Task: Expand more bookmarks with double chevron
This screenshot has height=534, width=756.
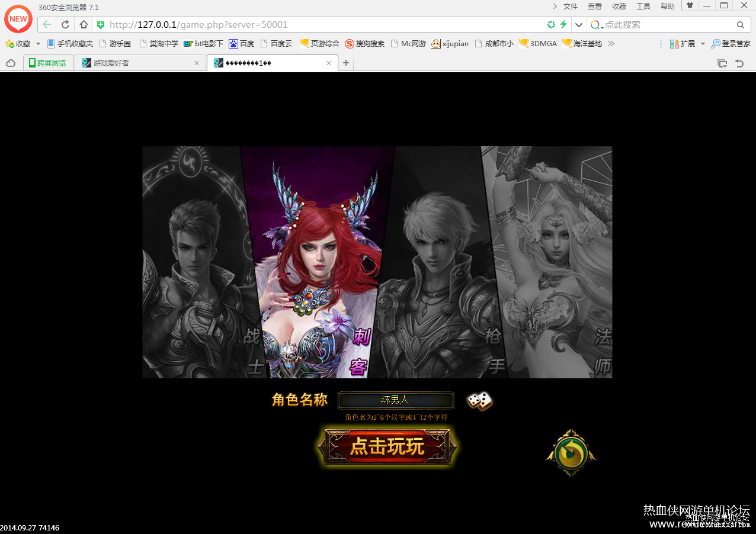Action: click(611, 44)
